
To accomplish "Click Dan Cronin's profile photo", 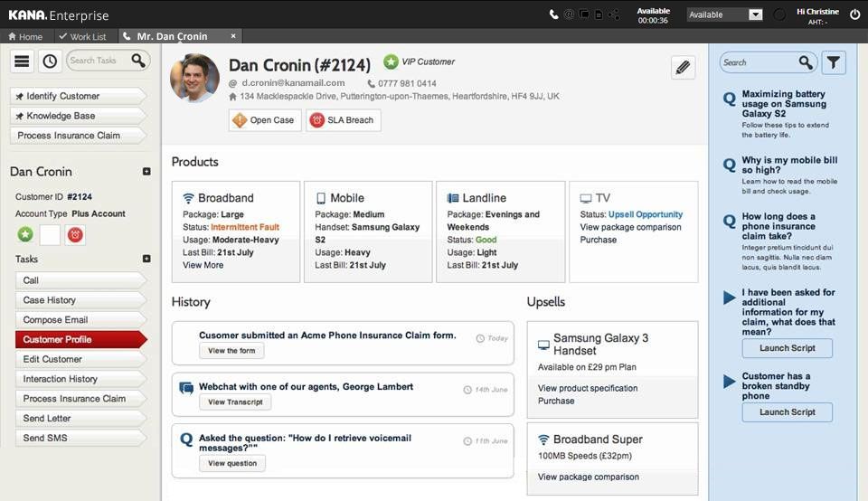I will (194, 78).
